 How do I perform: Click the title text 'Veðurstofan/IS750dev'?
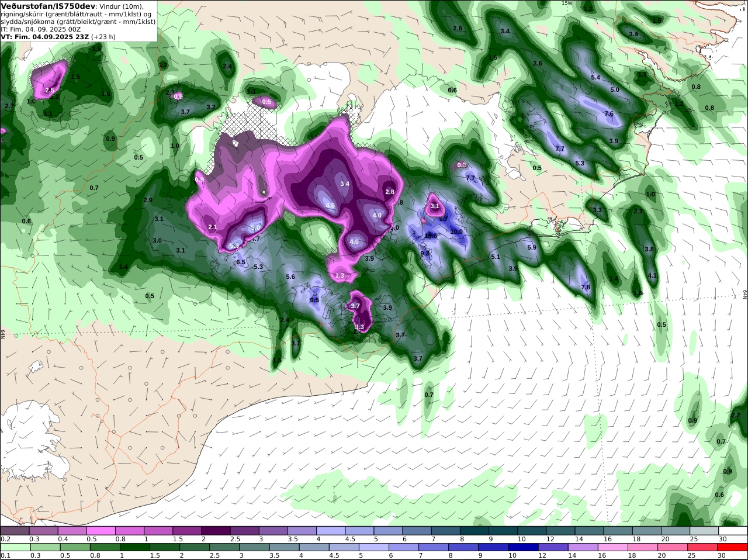(x=48, y=6)
